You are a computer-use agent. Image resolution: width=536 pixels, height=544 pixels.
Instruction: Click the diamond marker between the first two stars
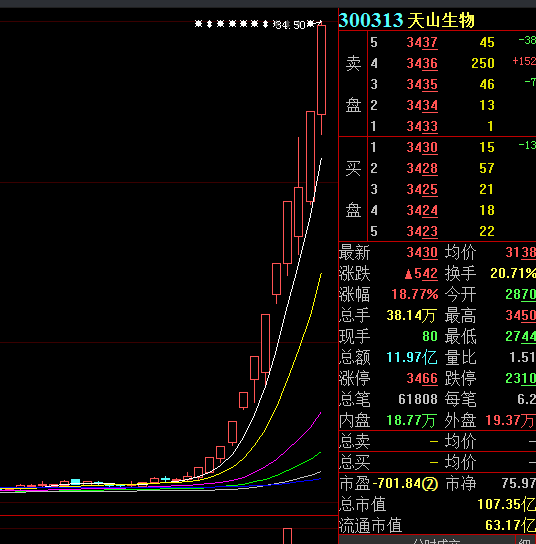(x=209, y=24)
